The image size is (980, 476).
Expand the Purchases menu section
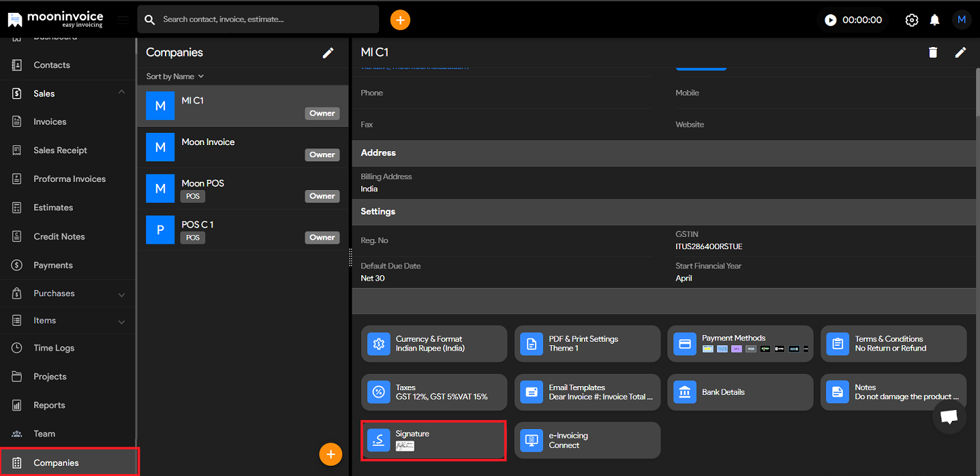pos(121,294)
